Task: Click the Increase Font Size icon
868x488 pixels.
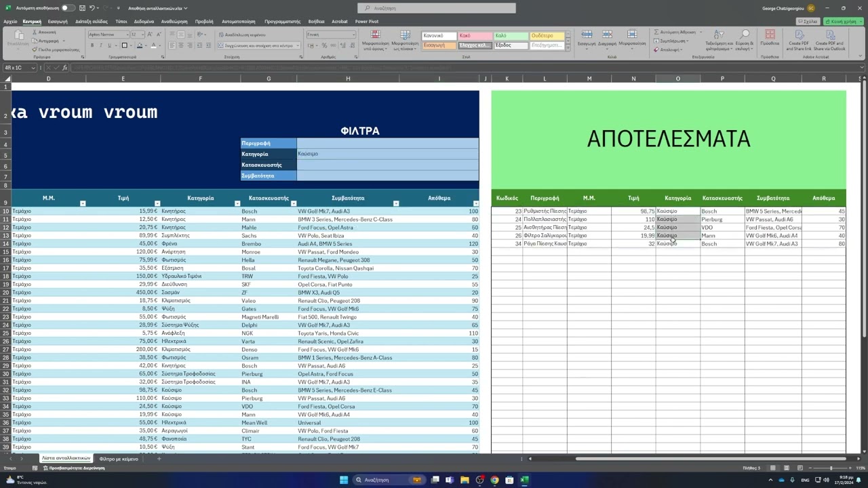Action: pyautogui.click(x=149, y=35)
